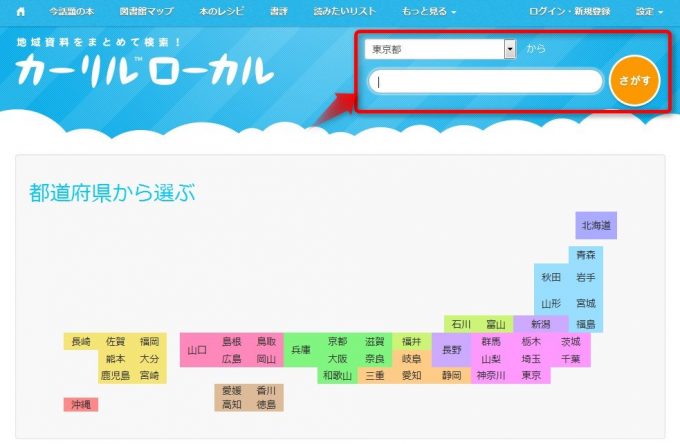Select 沖縄 on the prefecture map
Screen dimensions: 680x444
81,405
